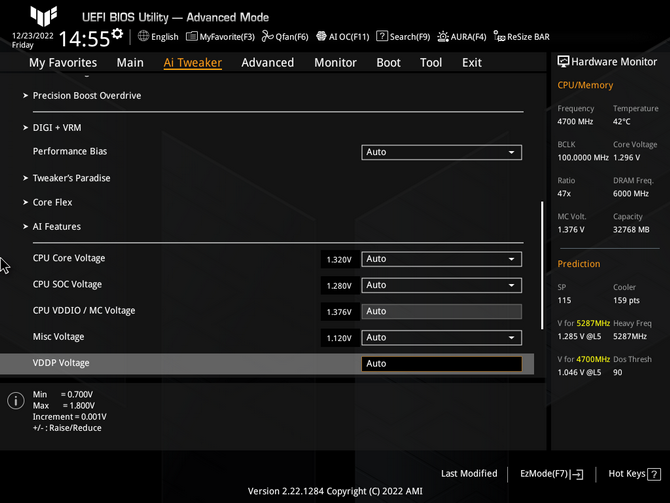The height and width of the screenshot is (503, 670).
Task: Click the yellow 4700MHz prediction text
Action: [x=593, y=359]
